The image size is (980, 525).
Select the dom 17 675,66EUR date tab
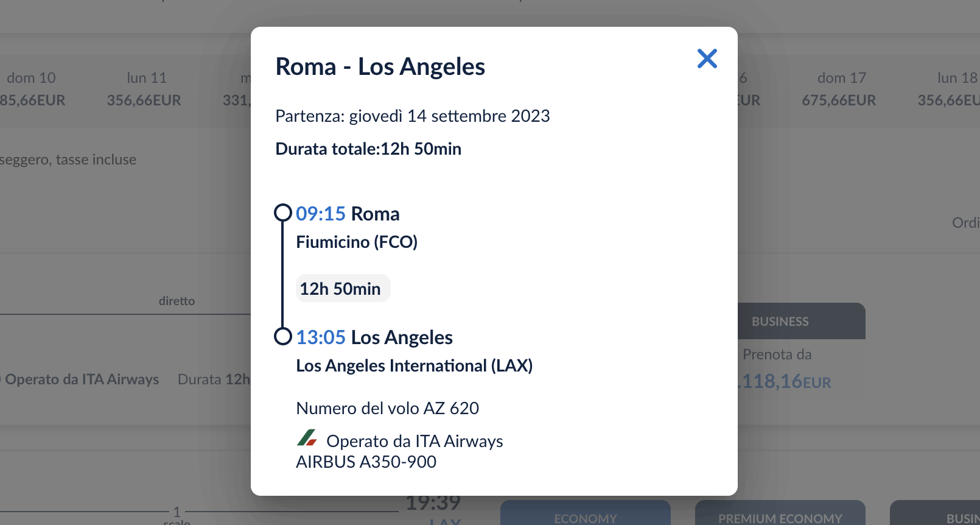click(x=839, y=89)
